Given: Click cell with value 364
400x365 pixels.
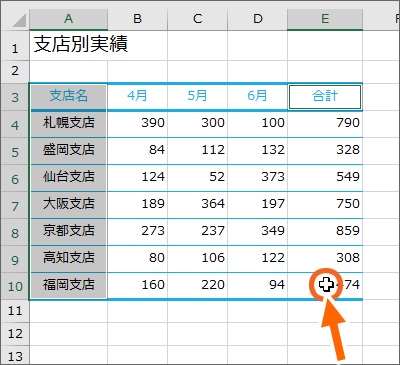Looking at the screenshot, I should click(x=197, y=205).
